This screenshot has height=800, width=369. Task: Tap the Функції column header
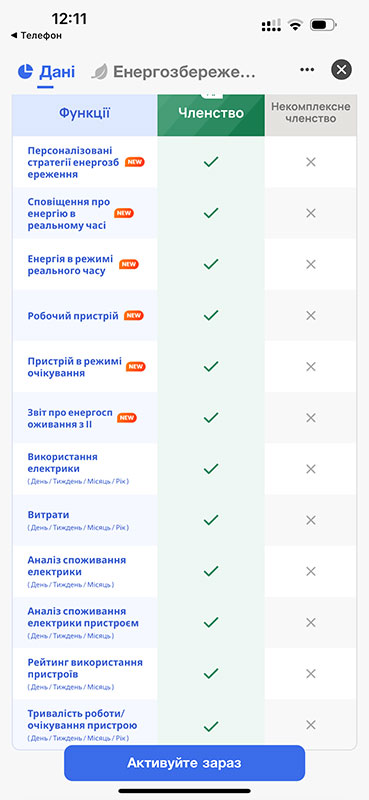click(84, 113)
